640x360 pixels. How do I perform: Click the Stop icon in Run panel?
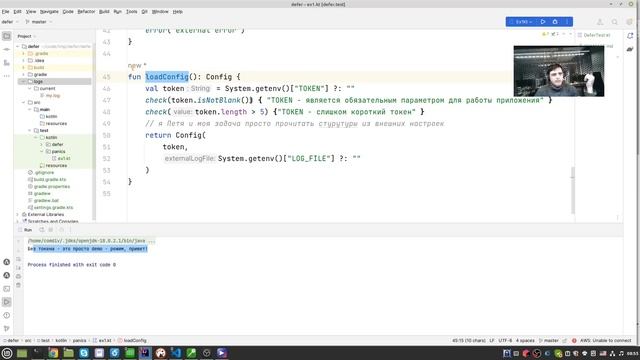(x=51, y=230)
